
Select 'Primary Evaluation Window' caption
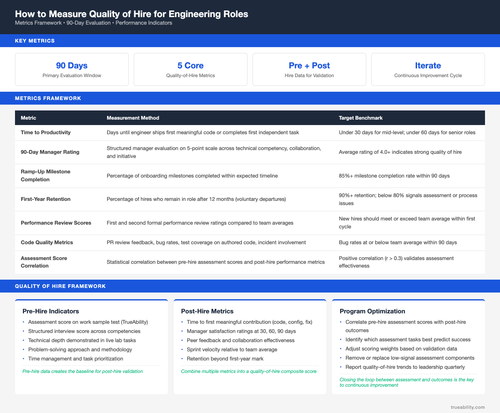tap(72, 76)
